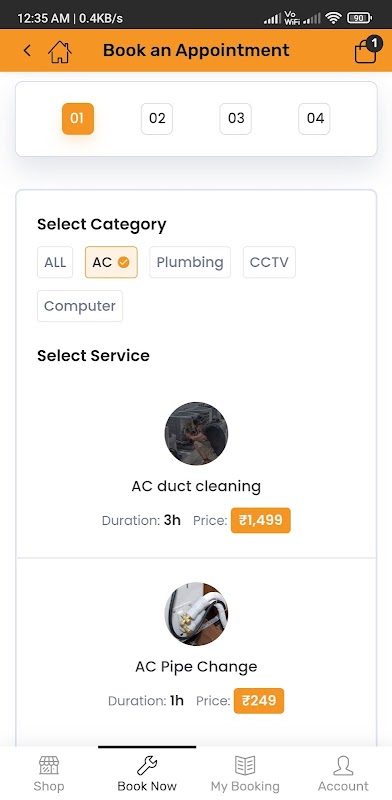Jump to step 02
392x800 pixels.
(157, 119)
